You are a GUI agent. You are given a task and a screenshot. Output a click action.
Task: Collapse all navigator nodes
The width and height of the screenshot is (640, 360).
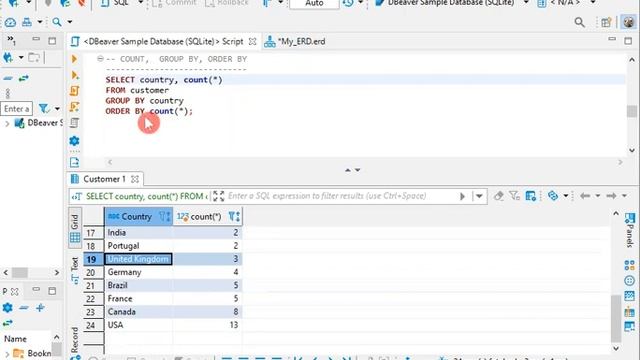click(x=8, y=78)
